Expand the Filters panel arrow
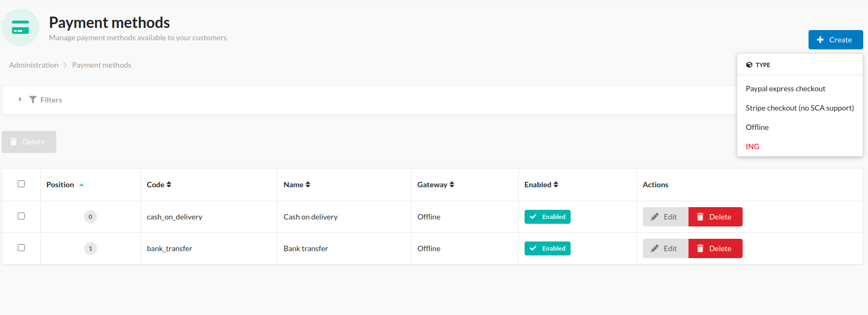The height and width of the screenshot is (315, 868). 20,100
